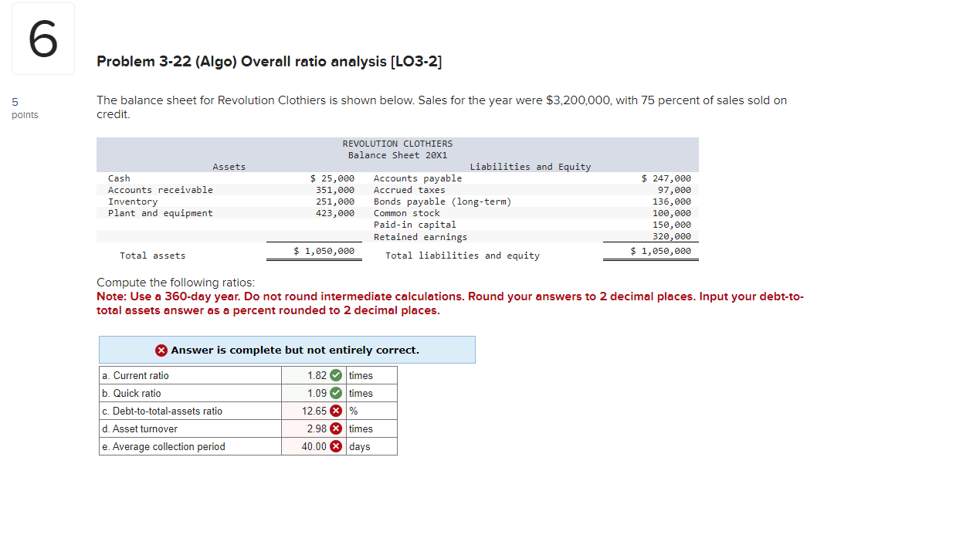
Task: Click 'Total assets' label
Action: click(x=153, y=256)
